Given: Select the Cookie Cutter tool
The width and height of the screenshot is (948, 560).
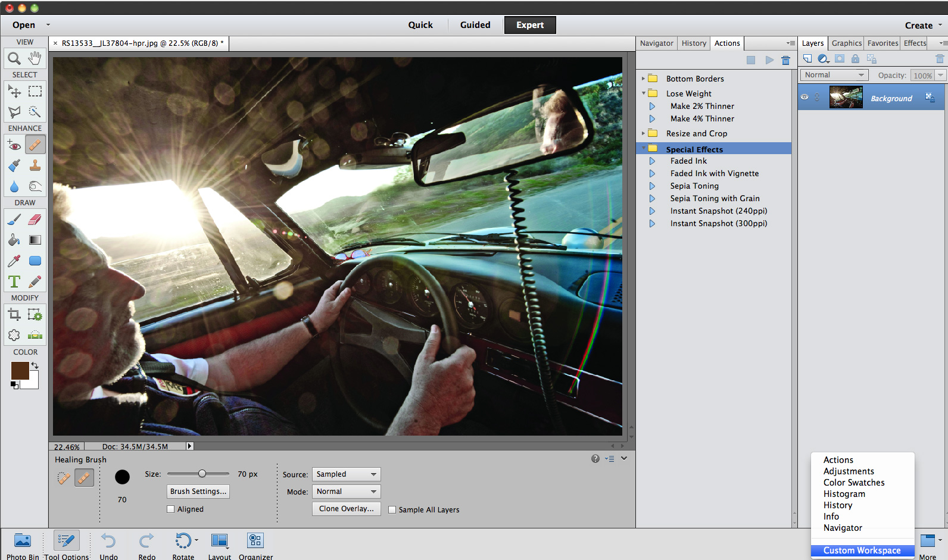Looking at the screenshot, I should 14,335.
